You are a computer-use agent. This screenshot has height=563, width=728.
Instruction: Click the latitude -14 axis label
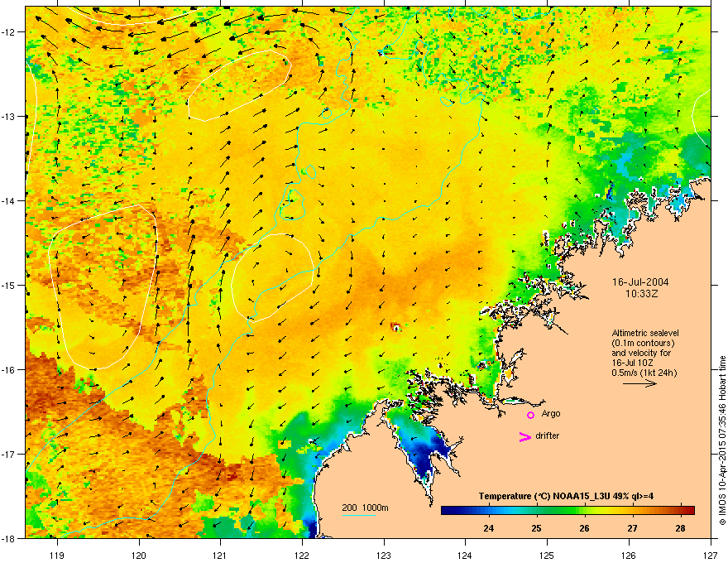(x=8, y=200)
